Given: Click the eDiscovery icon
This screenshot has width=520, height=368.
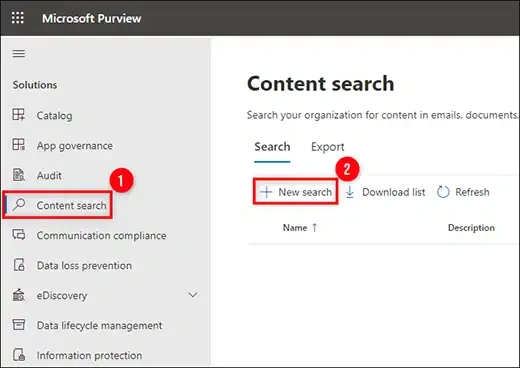Looking at the screenshot, I should (x=19, y=295).
